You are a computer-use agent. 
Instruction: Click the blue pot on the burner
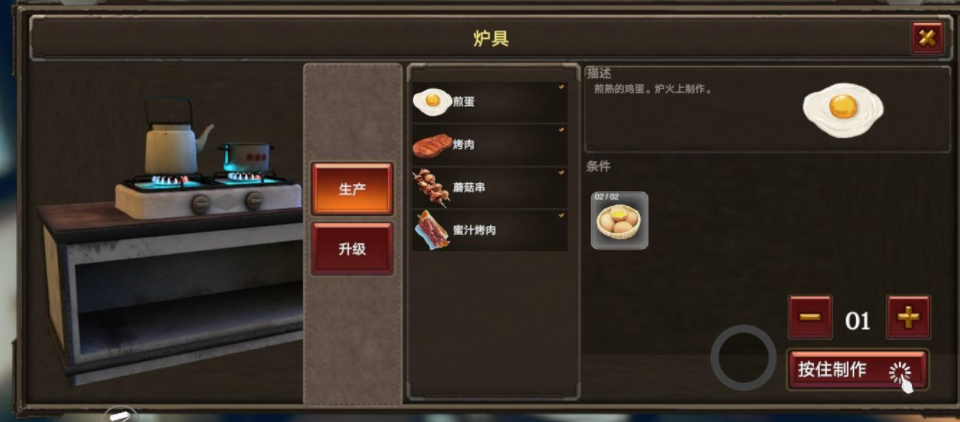(247, 157)
